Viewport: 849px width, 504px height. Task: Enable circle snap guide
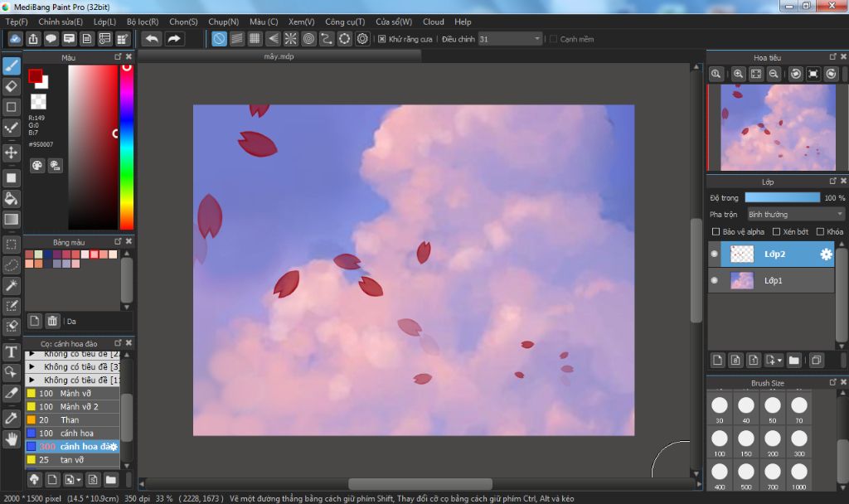click(x=308, y=39)
